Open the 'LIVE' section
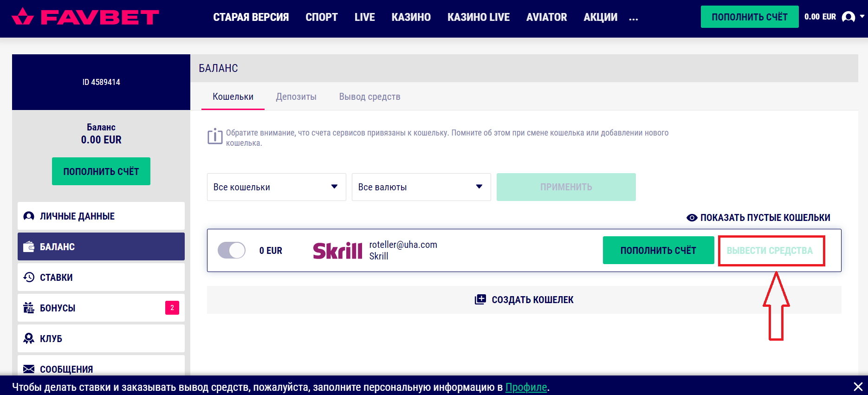Viewport: 868px width, 395px height. [365, 17]
